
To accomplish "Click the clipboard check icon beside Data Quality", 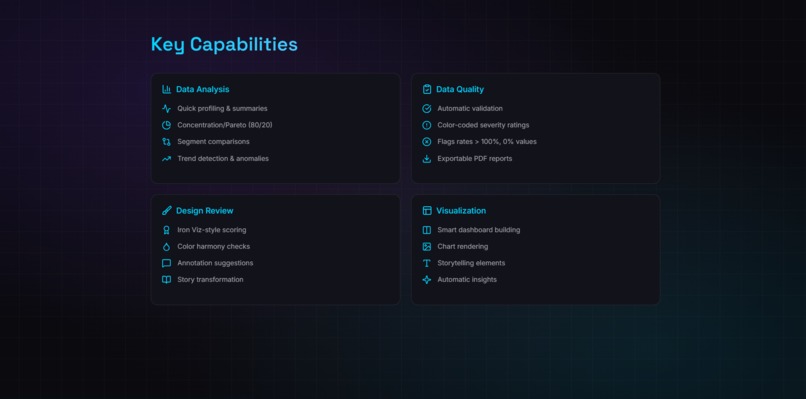I will [427, 89].
